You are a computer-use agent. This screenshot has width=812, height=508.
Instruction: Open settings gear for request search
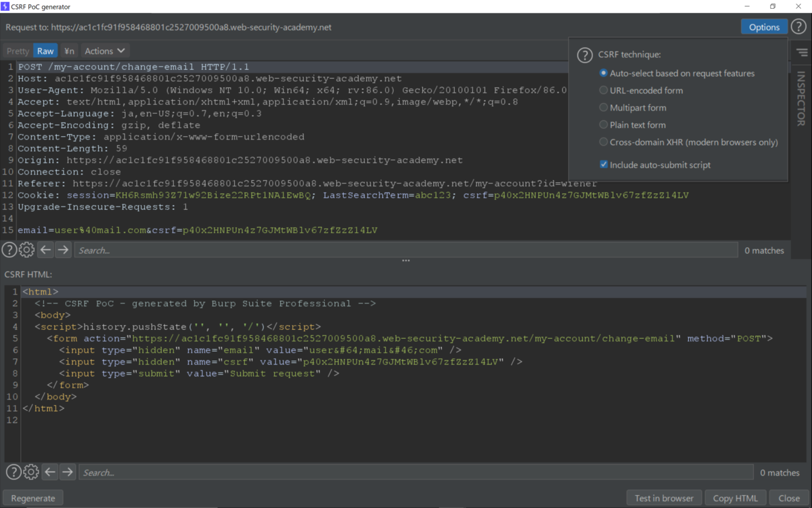pyautogui.click(x=26, y=250)
